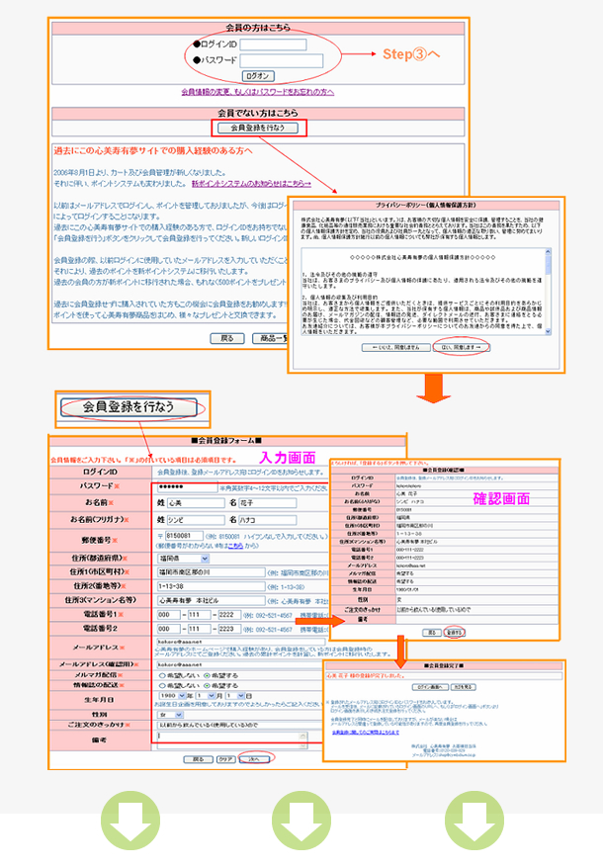Screen dimensions: 603x868
Task: Click the masked password field in registration form
Action: pos(187,488)
